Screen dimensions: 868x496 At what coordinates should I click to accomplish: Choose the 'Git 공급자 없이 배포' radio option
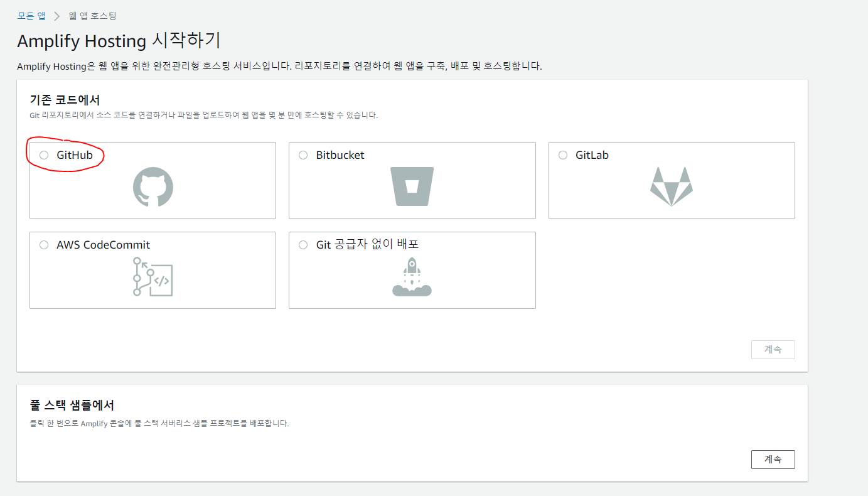303,245
